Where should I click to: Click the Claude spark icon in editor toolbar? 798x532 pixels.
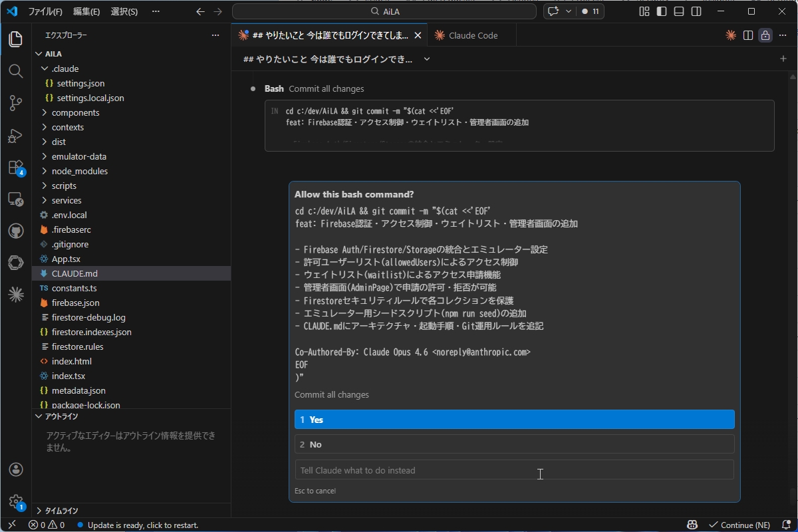(730, 35)
